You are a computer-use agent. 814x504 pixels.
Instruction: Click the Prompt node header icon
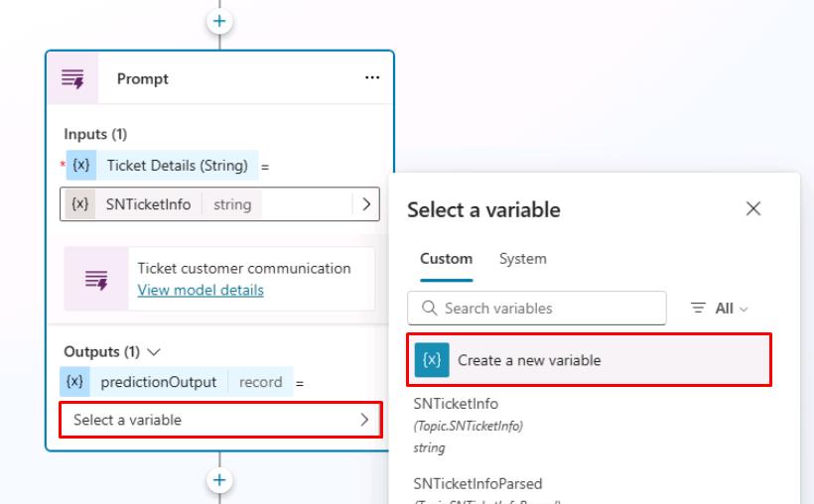72,78
